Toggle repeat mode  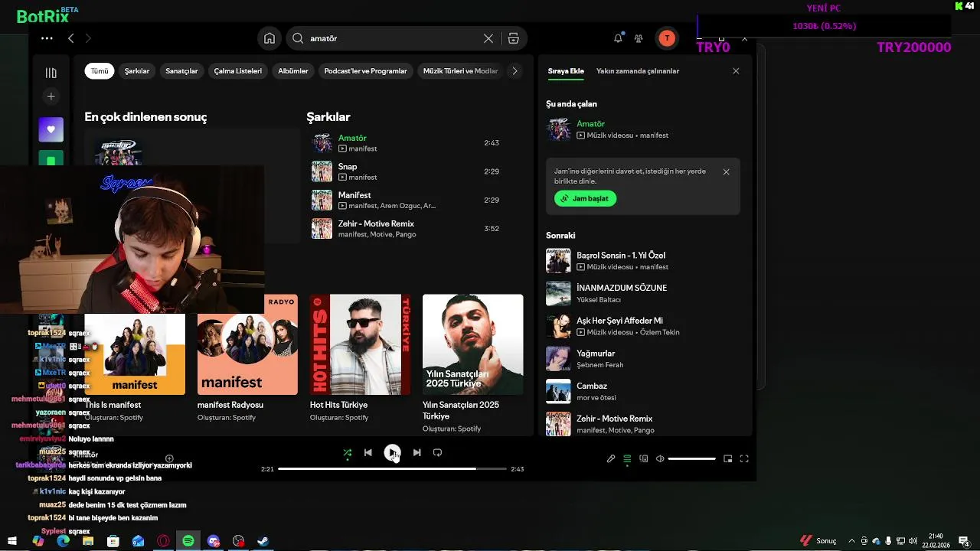(437, 452)
